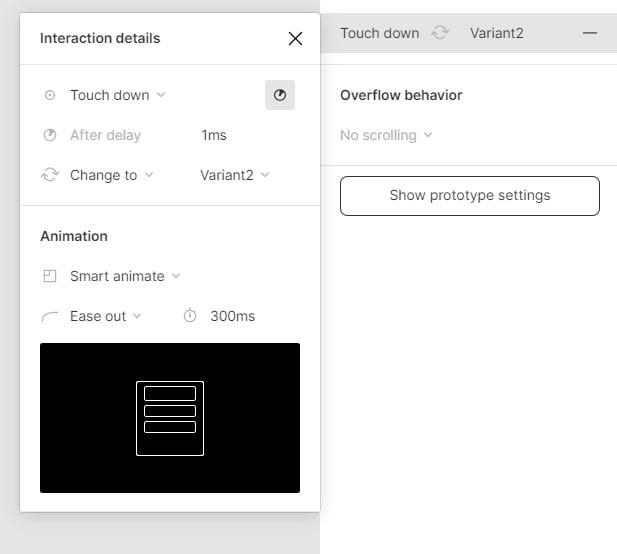The width and height of the screenshot is (617, 554).
Task: Open the Touch down trigger dropdown
Action: click(118, 95)
